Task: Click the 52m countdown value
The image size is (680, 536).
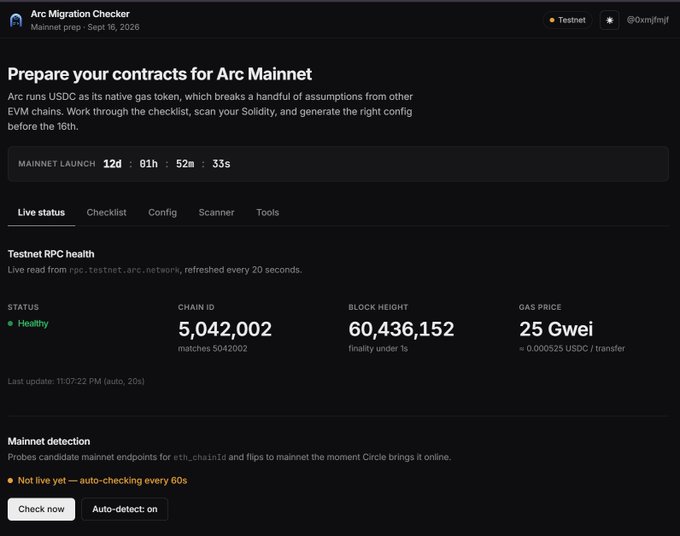Action: [x=185, y=164]
